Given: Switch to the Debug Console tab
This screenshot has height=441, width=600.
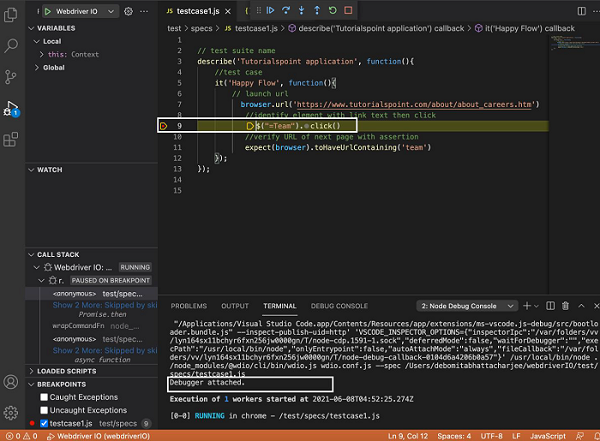Looking at the screenshot, I should pyautogui.click(x=339, y=305).
